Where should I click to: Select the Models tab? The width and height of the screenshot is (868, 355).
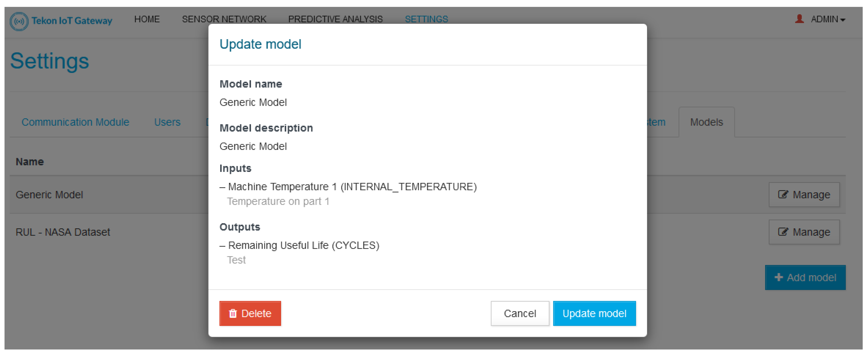click(x=706, y=122)
